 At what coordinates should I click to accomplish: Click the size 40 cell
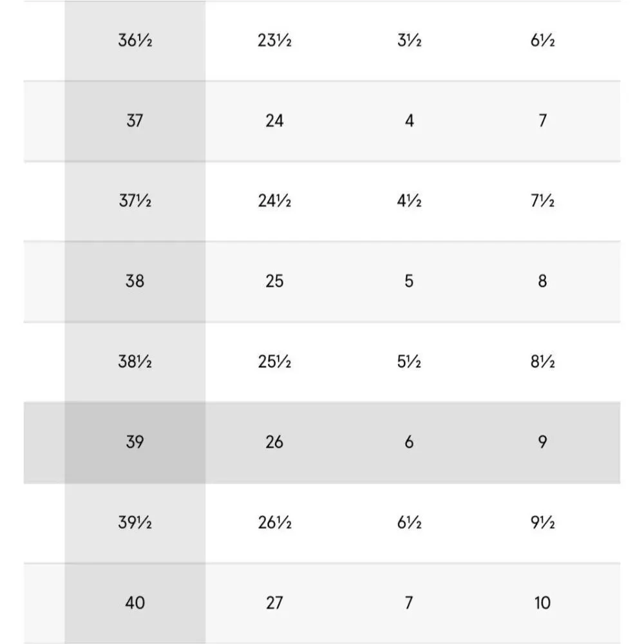(x=135, y=603)
